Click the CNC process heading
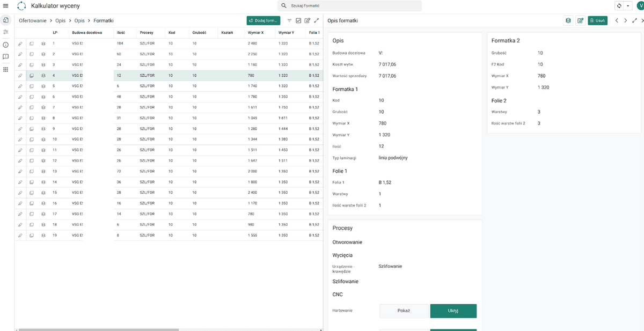Screen dimensions: 644x331 click(x=338, y=295)
